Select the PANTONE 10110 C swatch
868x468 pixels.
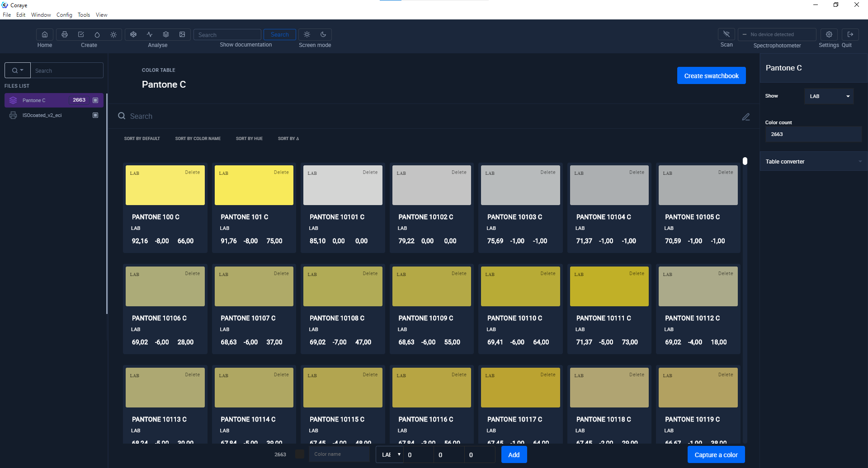pos(520,286)
